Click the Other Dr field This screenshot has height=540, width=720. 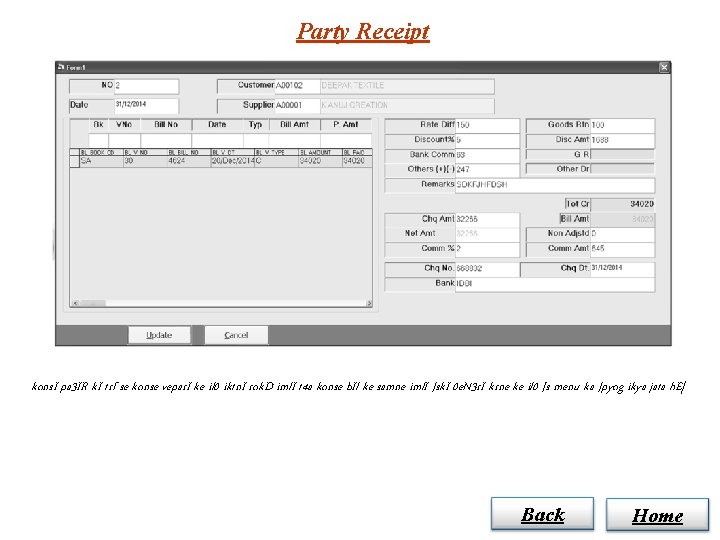[x=622, y=169]
